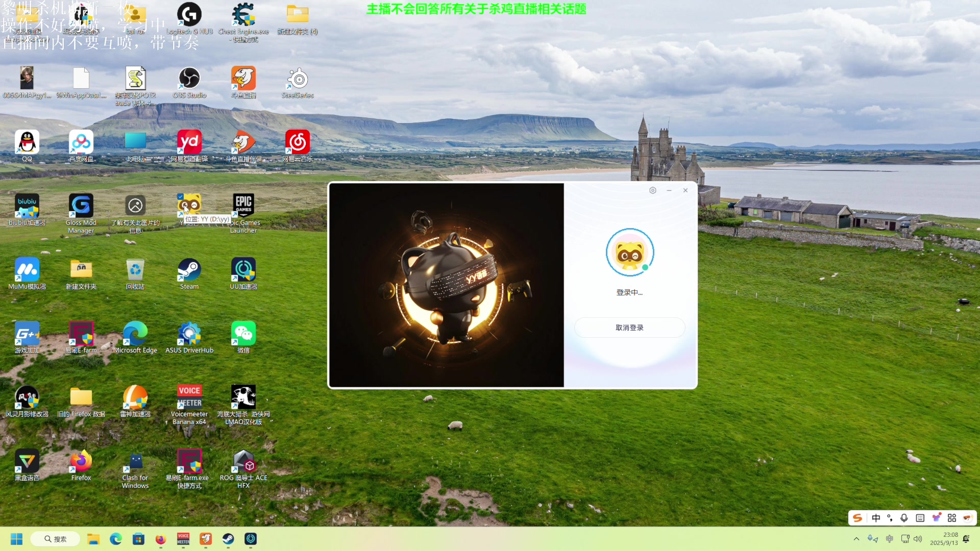Launch Steam desktop icon

click(189, 273)
